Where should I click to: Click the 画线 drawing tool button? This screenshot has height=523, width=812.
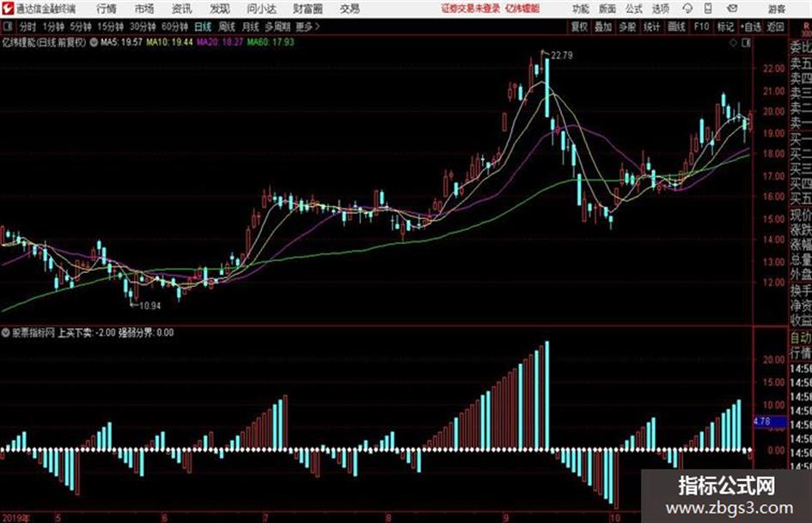tap(676, 27)
